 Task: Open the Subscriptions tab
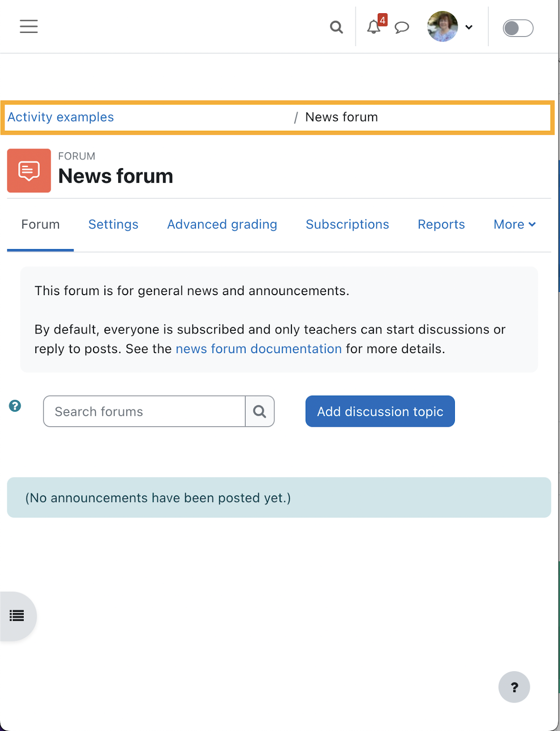click(x=347, y=224)
